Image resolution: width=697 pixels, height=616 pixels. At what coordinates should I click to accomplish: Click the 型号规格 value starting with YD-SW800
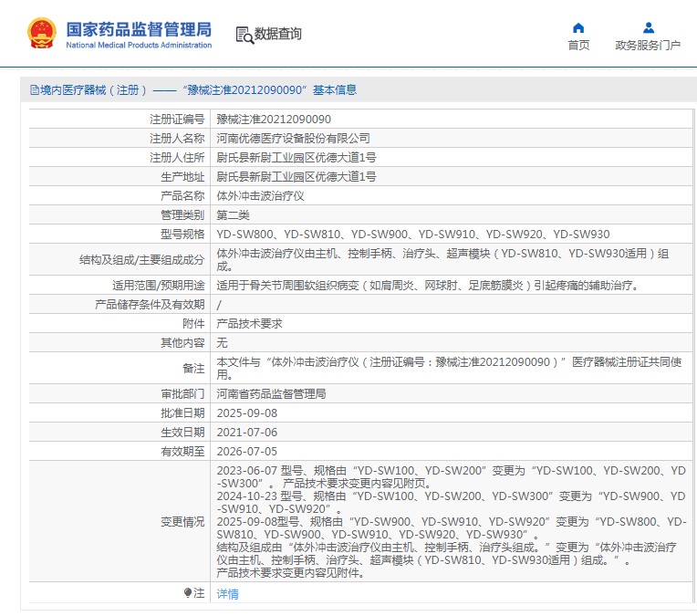(x=412, y=235)
